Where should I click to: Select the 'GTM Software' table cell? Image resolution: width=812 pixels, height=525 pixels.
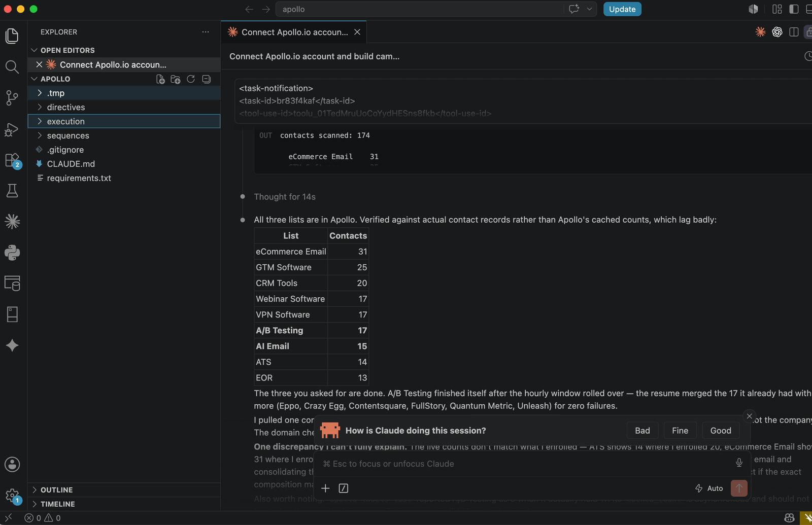click(291, 267)
